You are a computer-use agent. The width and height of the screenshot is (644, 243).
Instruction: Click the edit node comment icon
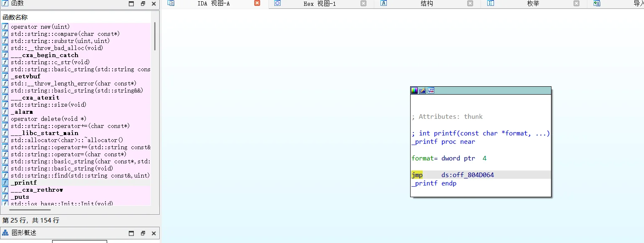[x=422, y=90]
